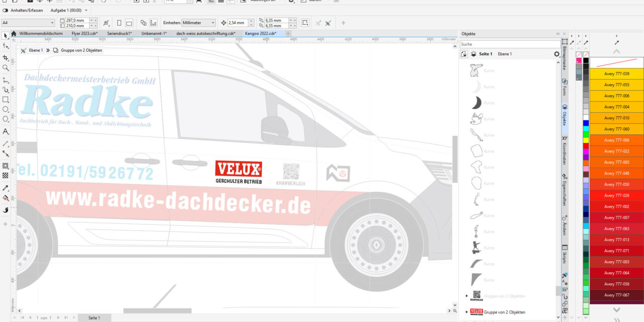Select the Pick tool in the toolbox
Image resolution: width=644 pixels, height=322 pixels.
tap(6, 36)
